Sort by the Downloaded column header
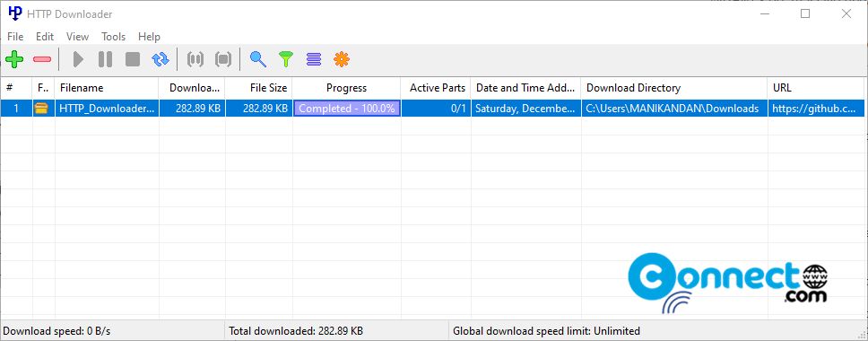868x341 pixels. (x=192, y=88)
